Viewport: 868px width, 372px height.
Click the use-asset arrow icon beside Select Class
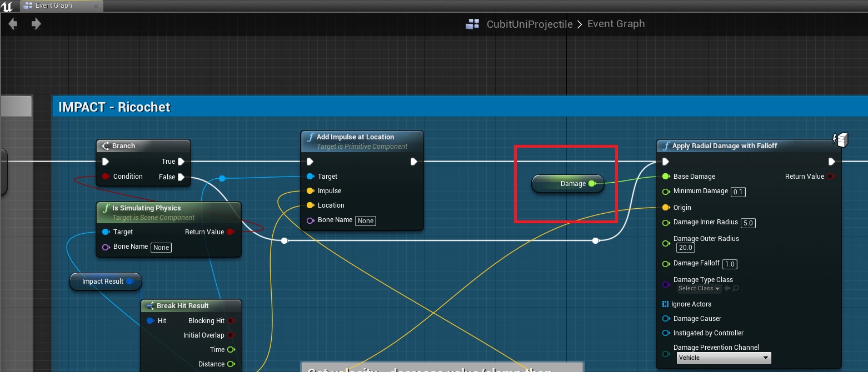coord(725,288)
